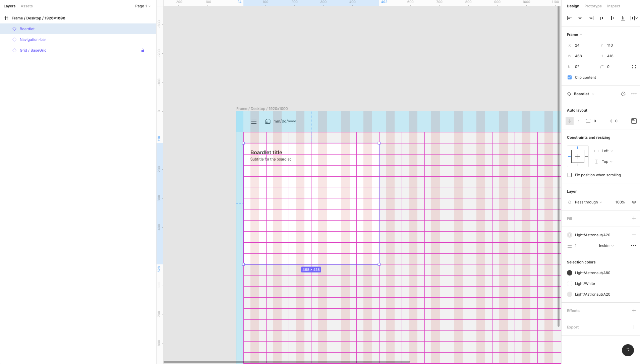Switch to the Prototype tab
Viewport: 640px width, 364px height.
[x=593, y=6]
